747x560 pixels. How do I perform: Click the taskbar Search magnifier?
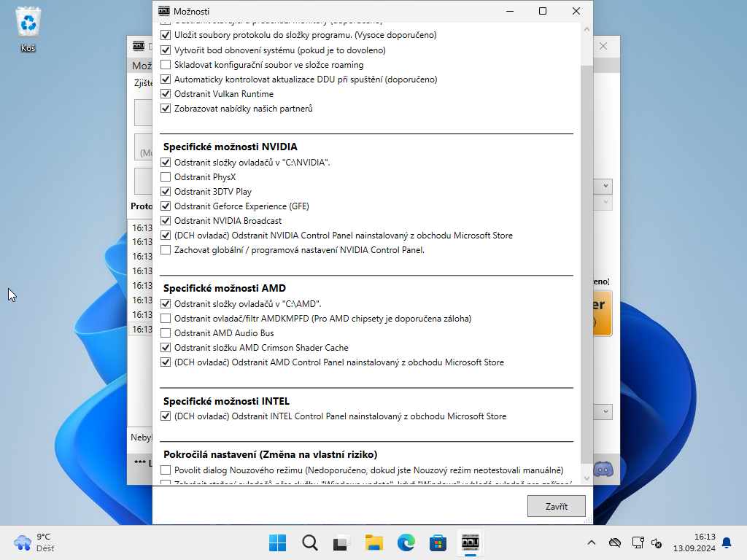pyautogui.click(x=309, y=542)
